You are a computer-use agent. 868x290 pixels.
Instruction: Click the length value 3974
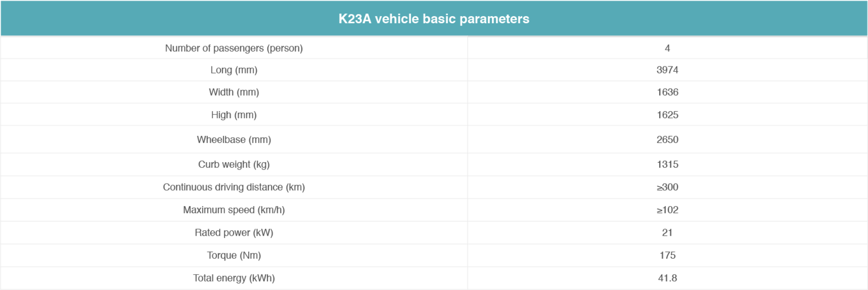667,70
